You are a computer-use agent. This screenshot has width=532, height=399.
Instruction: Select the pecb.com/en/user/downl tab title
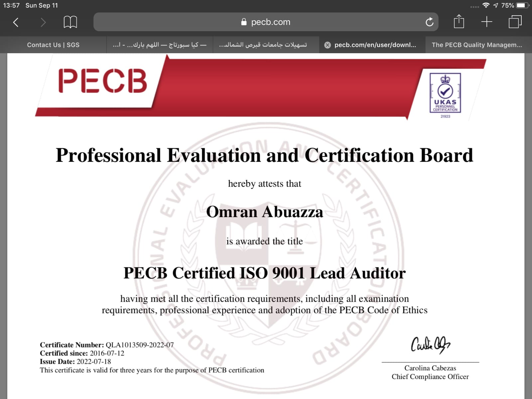tap(375, 45)
